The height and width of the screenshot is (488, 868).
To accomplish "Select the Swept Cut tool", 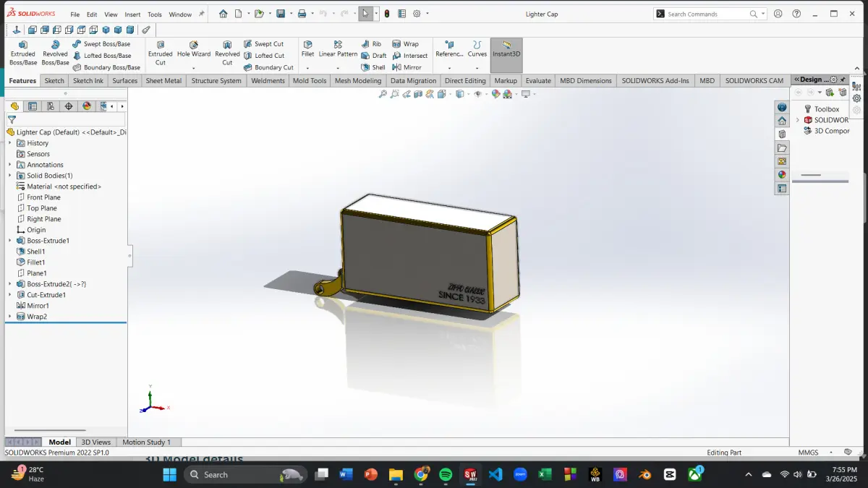I will [x=263, y=44].
